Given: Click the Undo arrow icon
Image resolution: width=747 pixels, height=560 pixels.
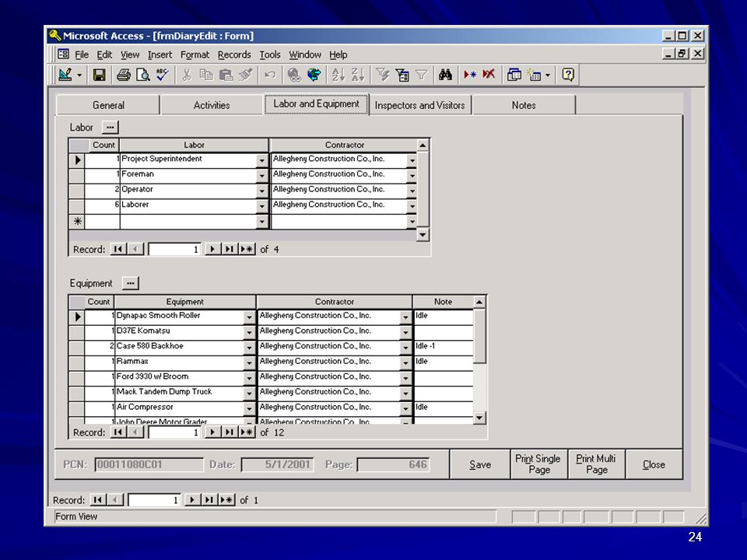Looking at the screenshot, I should (270, 75).
